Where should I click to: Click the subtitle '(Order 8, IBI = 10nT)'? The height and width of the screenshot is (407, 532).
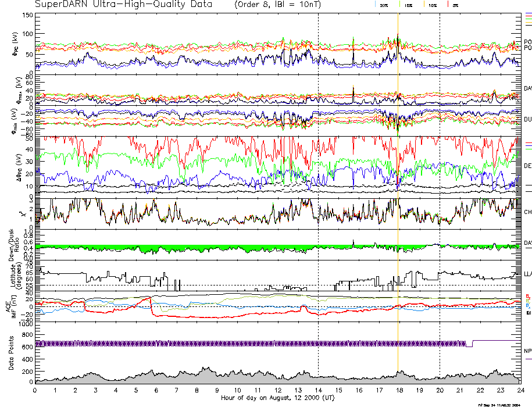pos(277,5)
